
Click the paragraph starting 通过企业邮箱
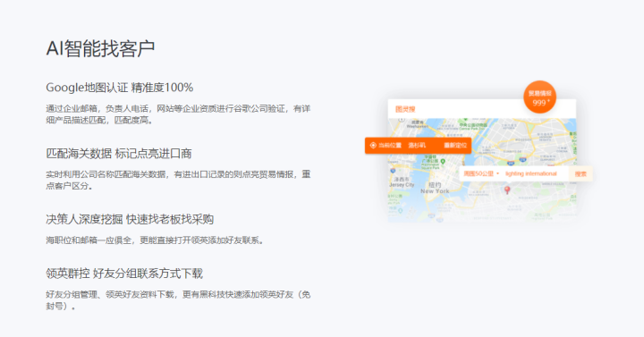pos(178,114)
